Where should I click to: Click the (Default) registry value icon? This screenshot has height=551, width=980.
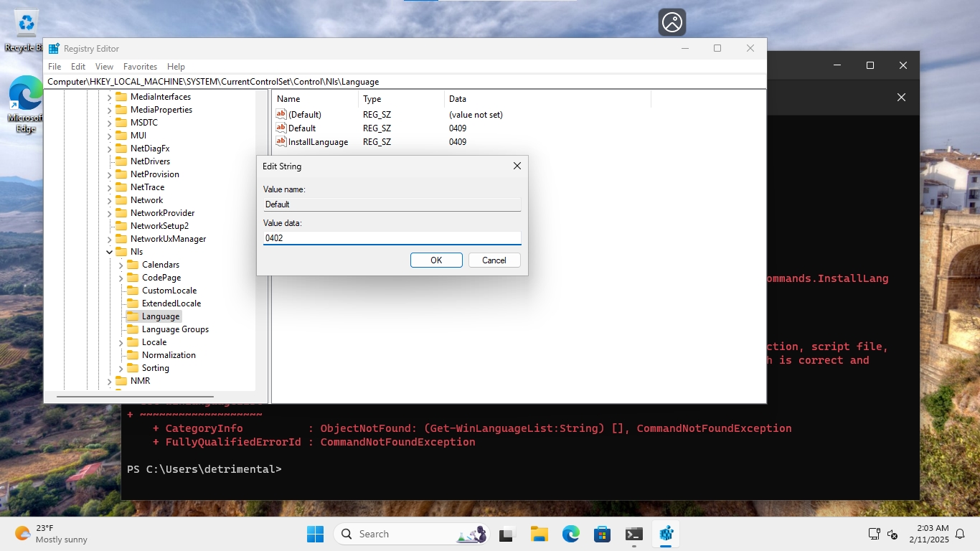click(281, 115)
